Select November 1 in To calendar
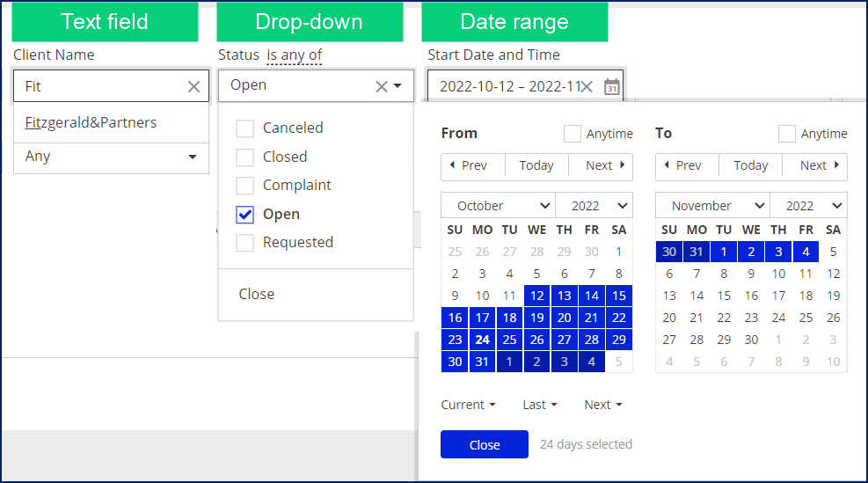This screenshot has width=868, height=483. (x=724, y=252)
